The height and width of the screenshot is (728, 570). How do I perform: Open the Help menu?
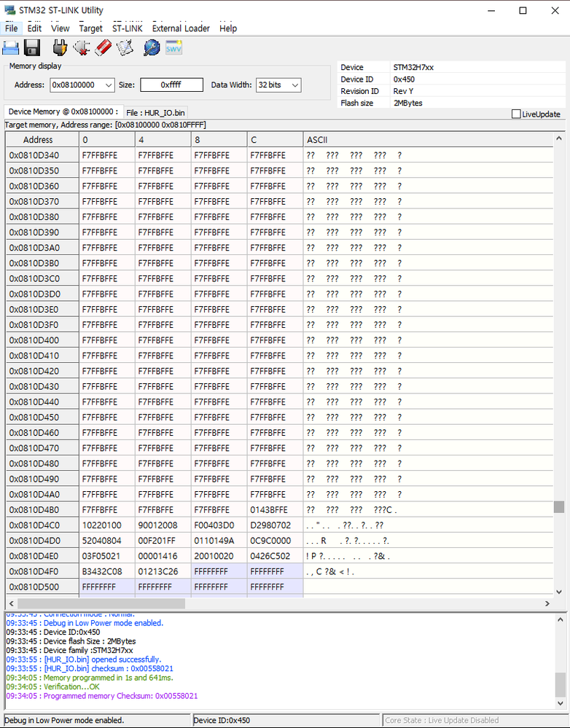pyautogui.click(x=228, y=28)
